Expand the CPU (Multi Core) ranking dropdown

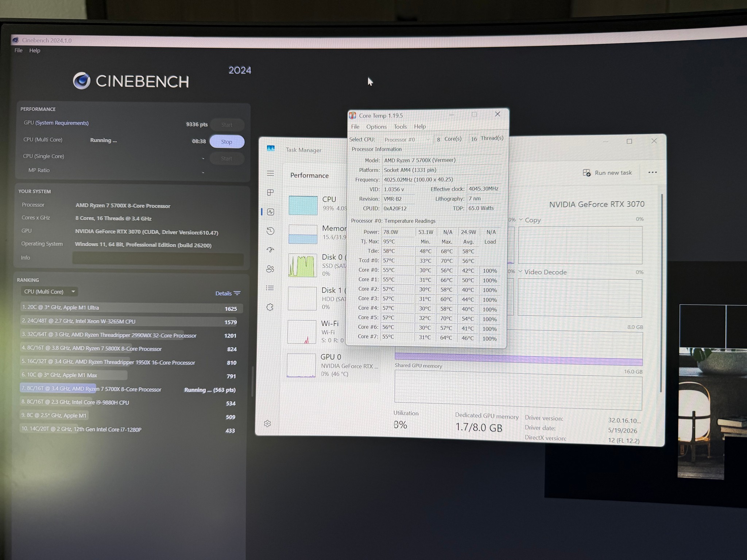(49, 292)
